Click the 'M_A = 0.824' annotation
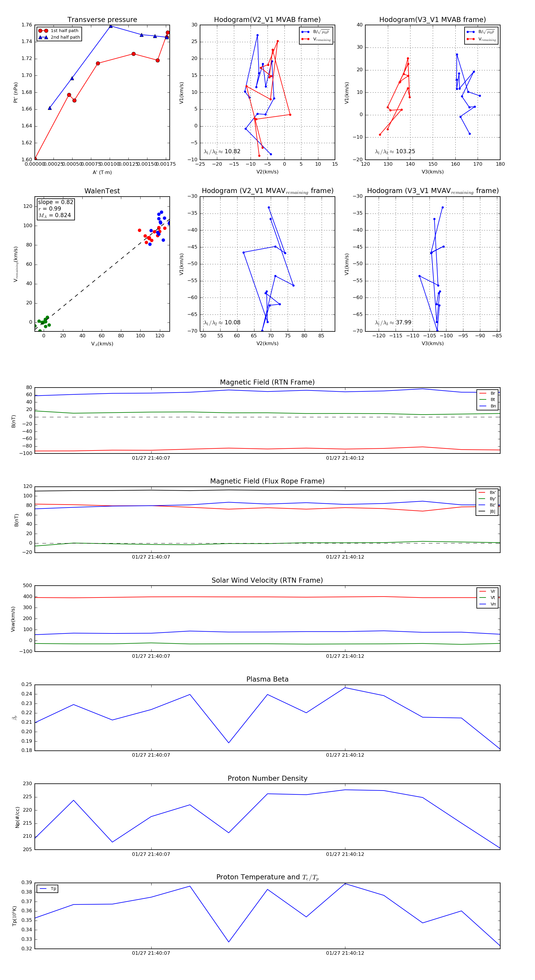 point(54,215)
